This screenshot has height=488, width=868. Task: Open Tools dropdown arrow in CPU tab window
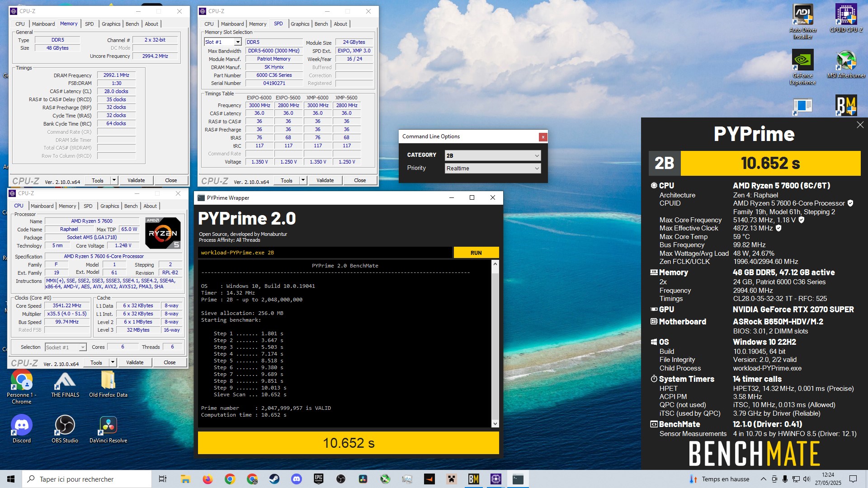pos(113,362)
